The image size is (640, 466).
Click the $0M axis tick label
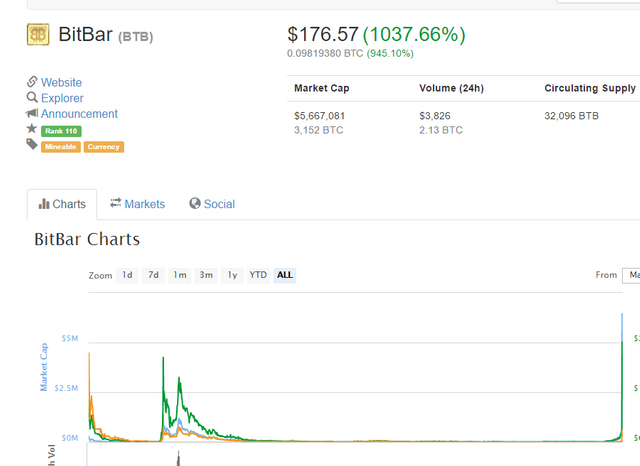click(x=70, y=438)
